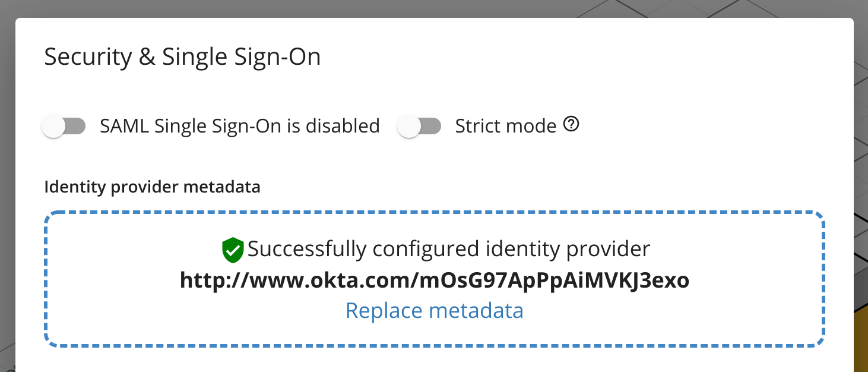Dismiss the dialog via the gray backdrop above it

(434, 8)
